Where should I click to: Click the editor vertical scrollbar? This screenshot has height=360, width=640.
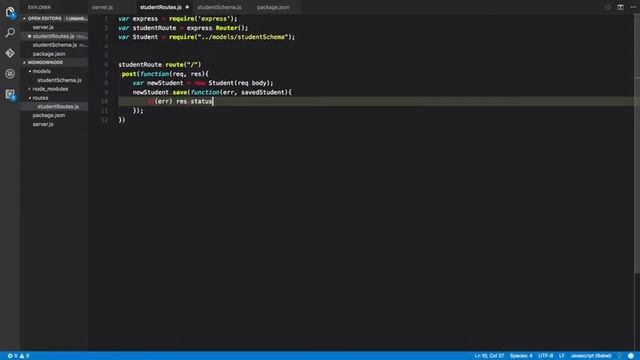637,143
